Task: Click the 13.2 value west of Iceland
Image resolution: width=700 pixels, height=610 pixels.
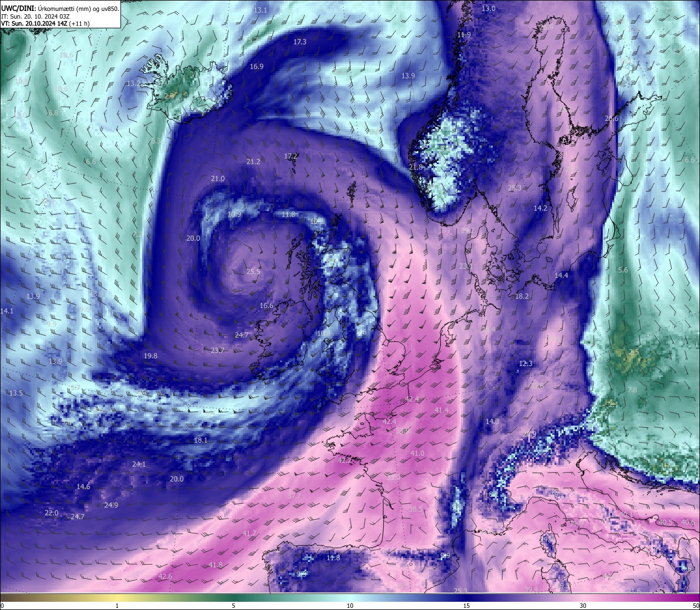Action: pos(133,83)
